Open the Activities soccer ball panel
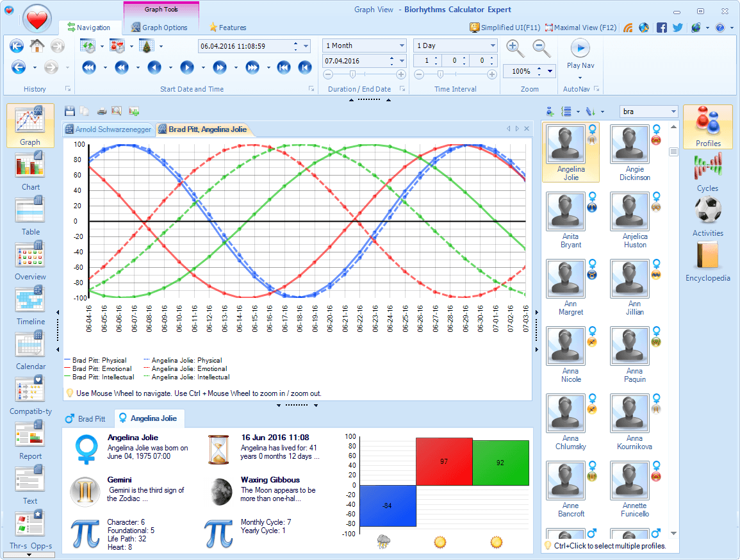Image resolution: width=740 pixels, height=560 pixels. point(708,217)
